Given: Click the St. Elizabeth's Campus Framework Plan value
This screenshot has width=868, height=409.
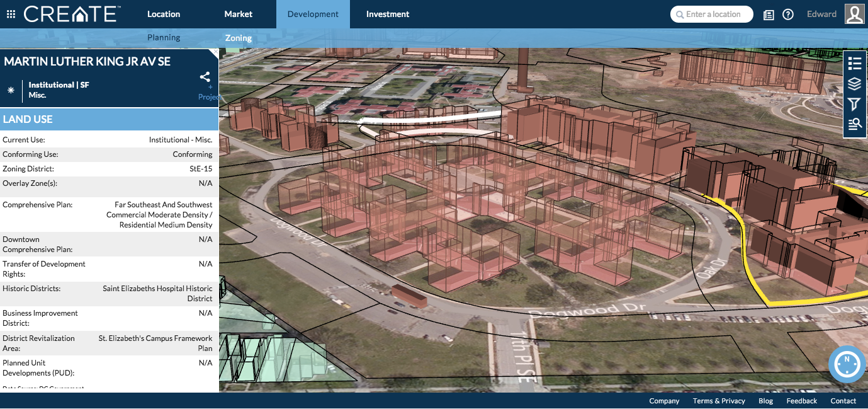Looking at the screenshot, I should tap(155, 343).
